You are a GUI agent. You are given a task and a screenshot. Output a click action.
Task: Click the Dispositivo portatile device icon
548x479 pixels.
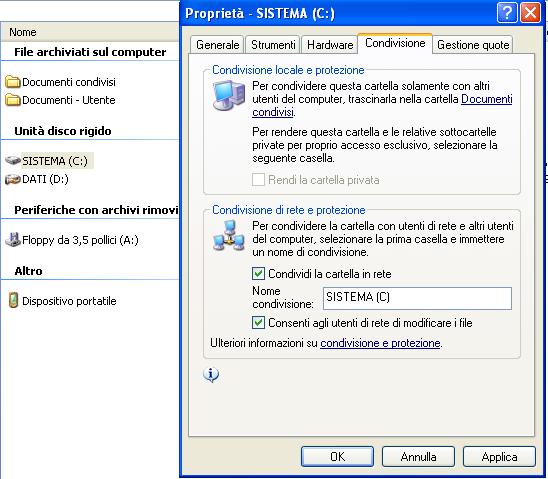click(x=13, y=300)
